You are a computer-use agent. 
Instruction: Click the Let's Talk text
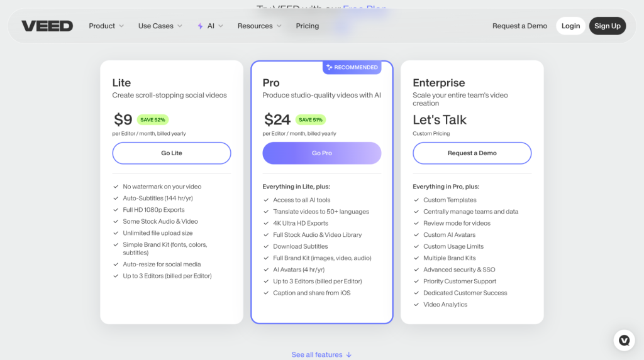(440, 120)
